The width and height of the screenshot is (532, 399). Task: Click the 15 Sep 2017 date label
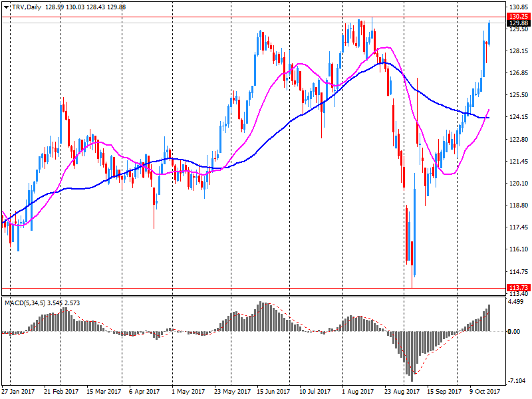[444, 391]
